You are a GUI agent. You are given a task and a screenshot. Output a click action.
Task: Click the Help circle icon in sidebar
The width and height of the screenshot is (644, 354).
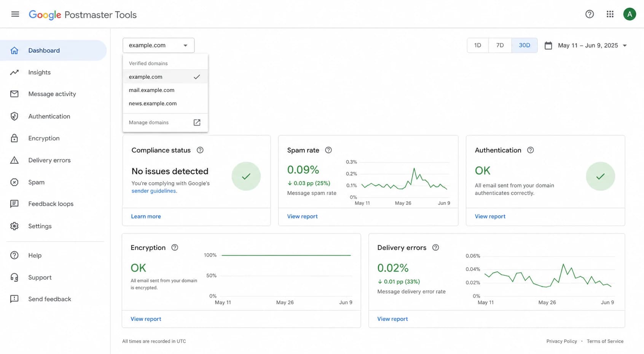tap(14, 255)
